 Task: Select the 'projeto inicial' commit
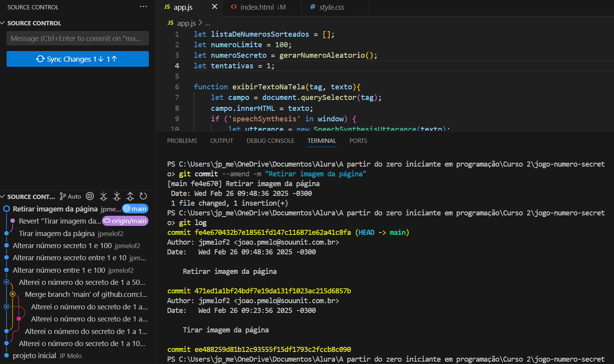click(x=78, y=355)
